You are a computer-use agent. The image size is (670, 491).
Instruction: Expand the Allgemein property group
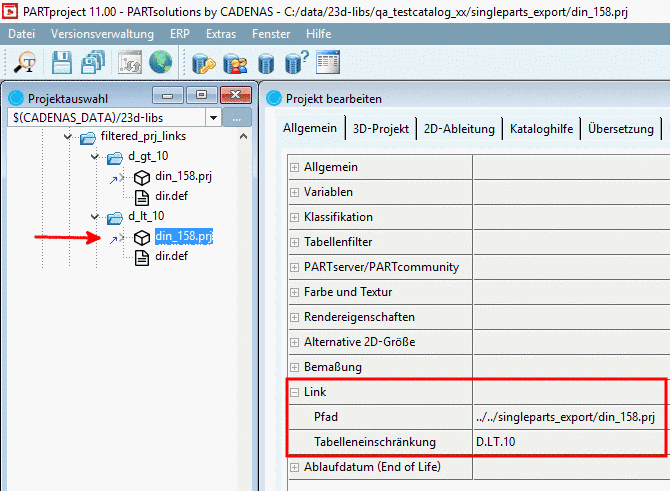[x=294, y=167]
